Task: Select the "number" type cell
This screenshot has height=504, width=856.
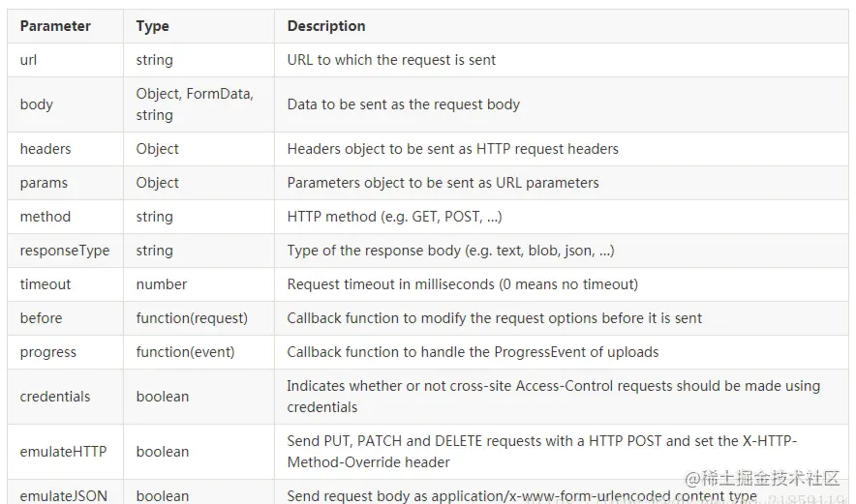Action: (162, 284)
